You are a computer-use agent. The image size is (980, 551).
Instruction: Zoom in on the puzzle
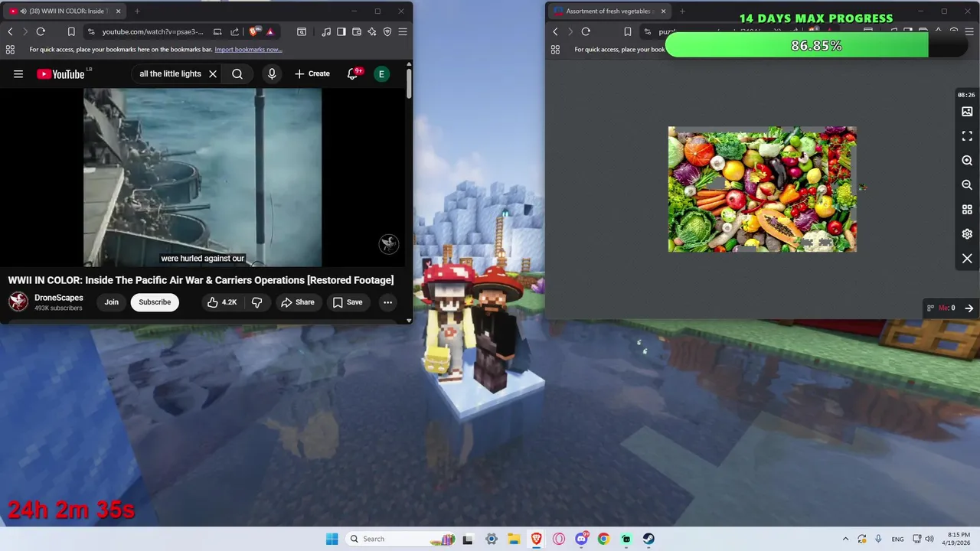[x=967, y=161]
